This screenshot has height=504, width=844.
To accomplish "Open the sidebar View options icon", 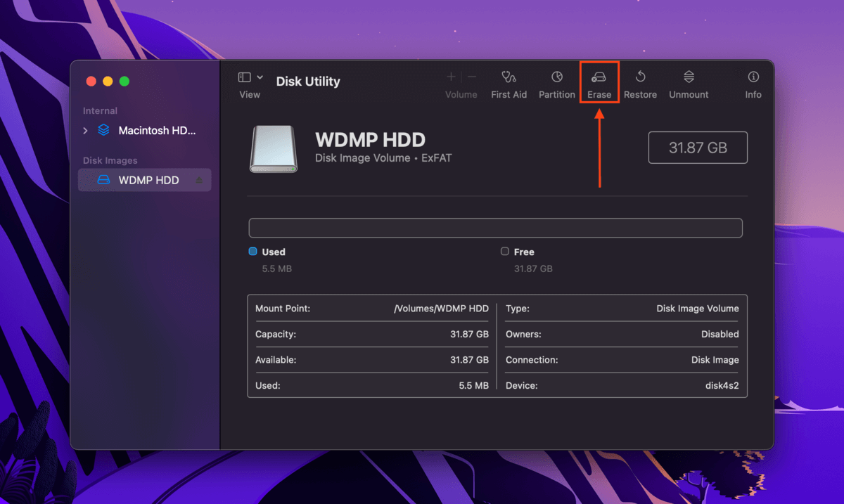I will [245, 77].
